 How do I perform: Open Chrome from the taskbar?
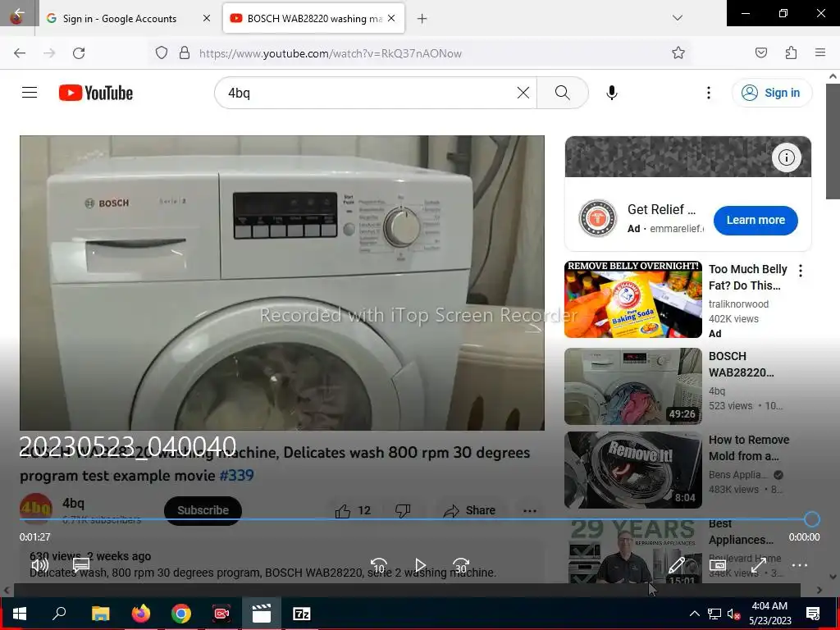[181, 614]
